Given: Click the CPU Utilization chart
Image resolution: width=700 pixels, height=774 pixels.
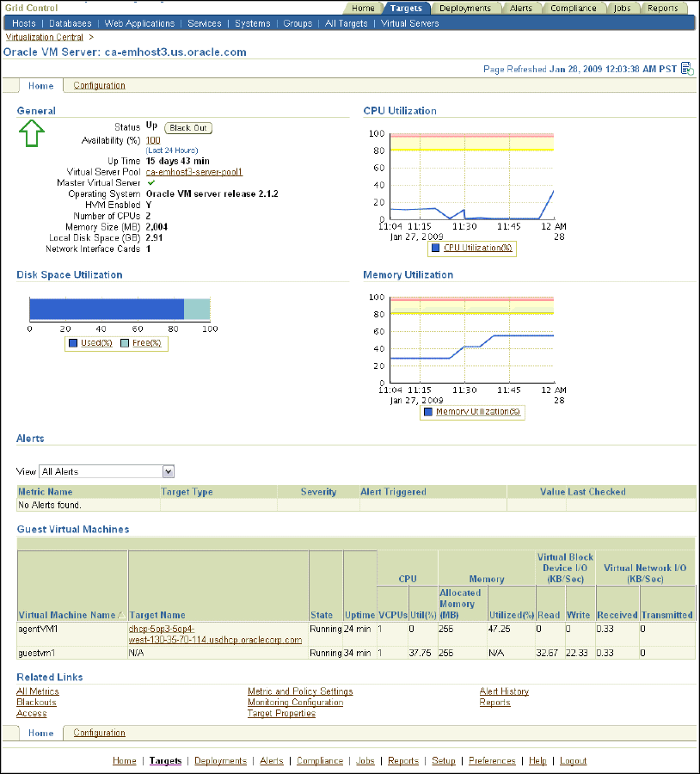Looking at the screenshot, I should coord(471,176).
